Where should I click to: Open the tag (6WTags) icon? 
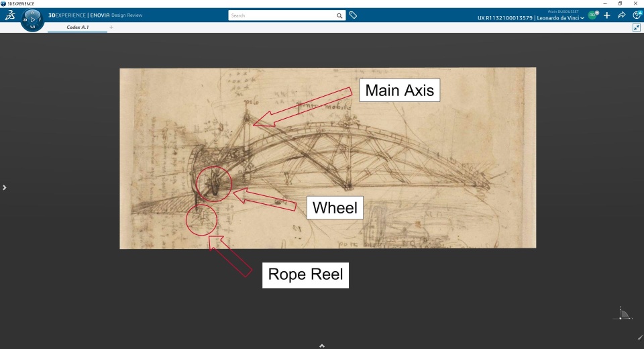(x=354, y=15)
